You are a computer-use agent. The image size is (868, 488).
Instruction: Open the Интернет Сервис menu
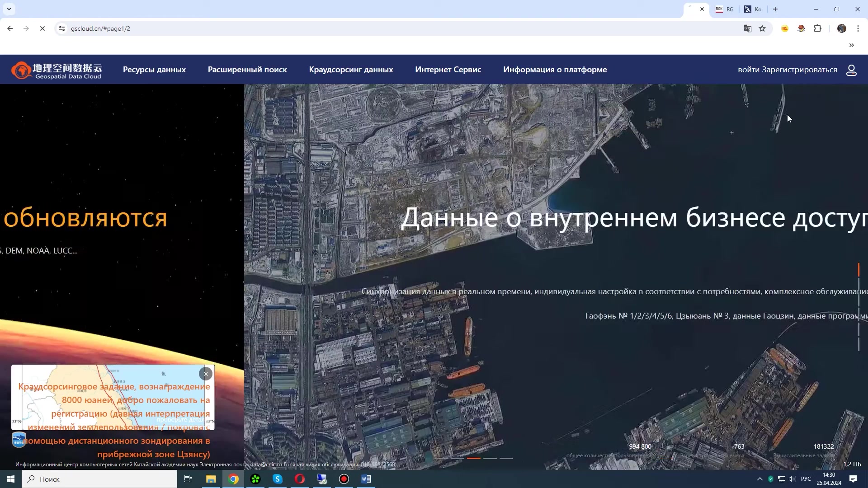coord(448,70)
